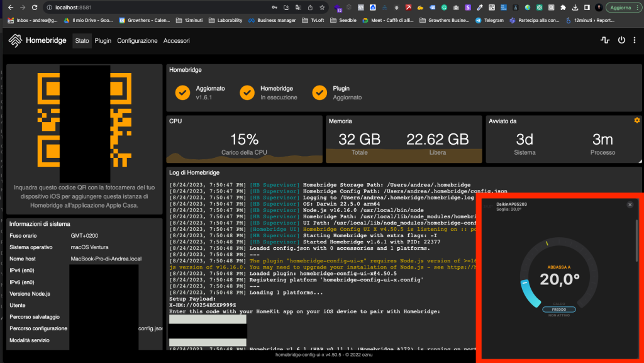Open saved passwords key icon
The height and width of the screenshot is (363, 644).
(274, 8)
